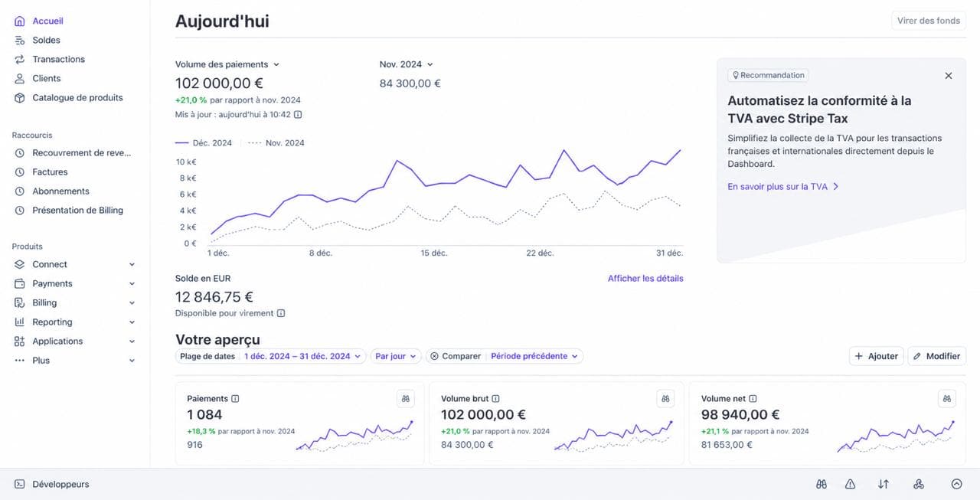980x500 pixels.
Task: Open the binoculars icon in bottom bar
Action: 822,484
